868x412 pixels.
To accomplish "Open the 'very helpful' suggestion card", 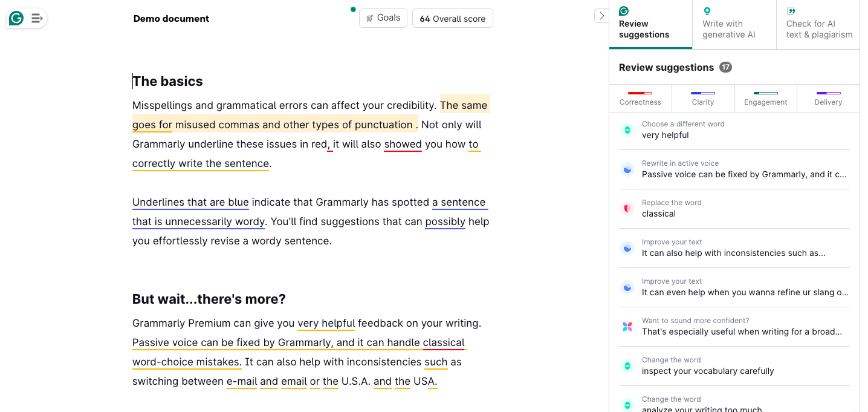I will coord(734,130).
